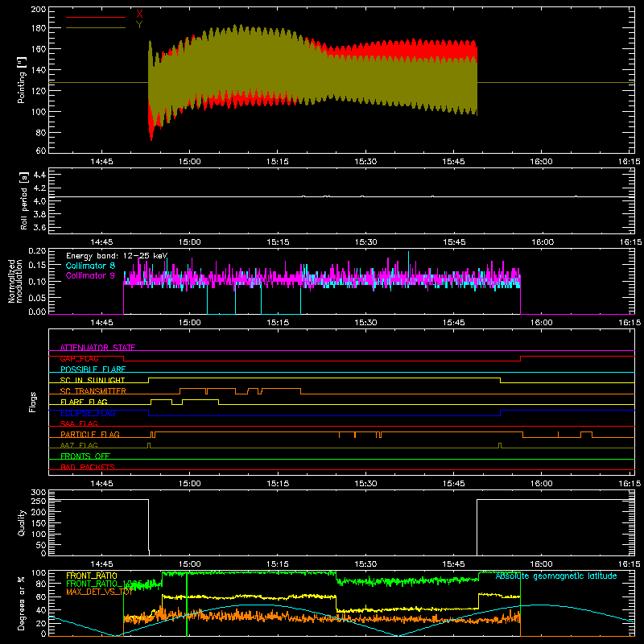Click the Flags axis title
Screen dimensions: 644x644
coord(33,402)
